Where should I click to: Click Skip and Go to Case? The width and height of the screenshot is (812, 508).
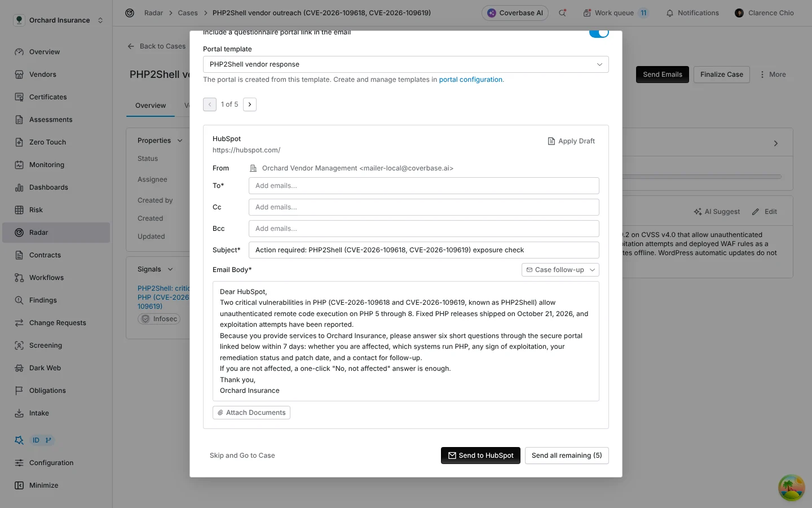coord(242,456)
